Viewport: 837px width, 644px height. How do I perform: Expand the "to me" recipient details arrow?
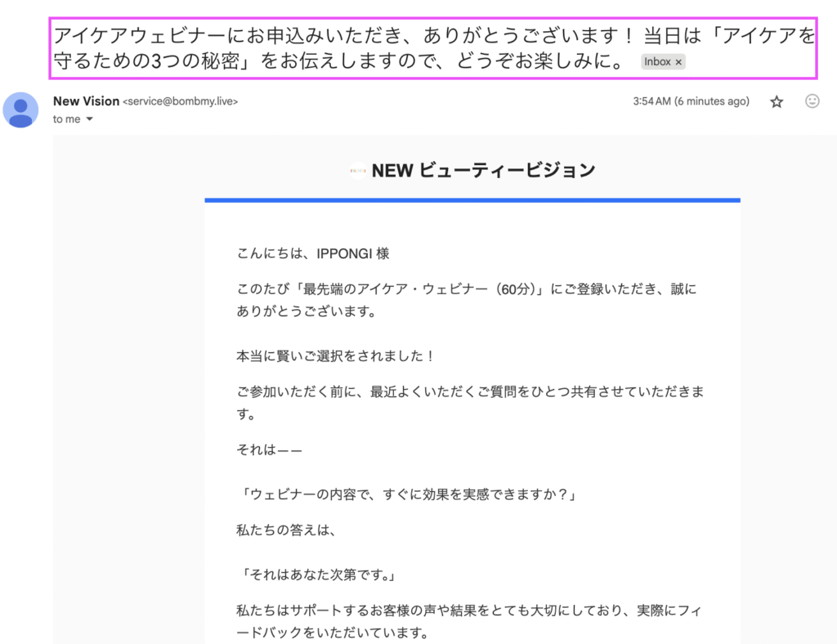tap(89, 119)
